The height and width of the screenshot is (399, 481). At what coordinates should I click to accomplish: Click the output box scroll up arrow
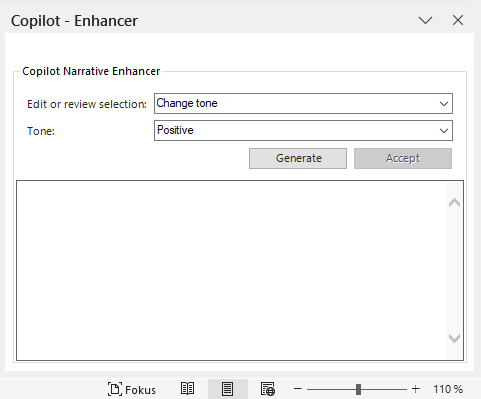[454, 203]
